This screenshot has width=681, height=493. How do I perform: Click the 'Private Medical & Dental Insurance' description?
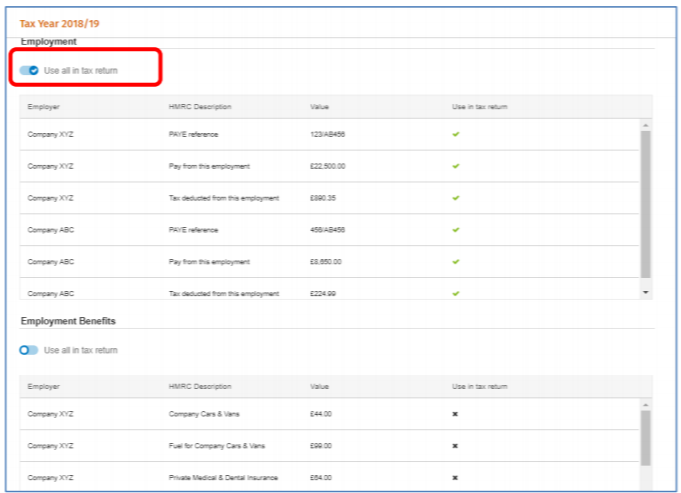point(223,477)
